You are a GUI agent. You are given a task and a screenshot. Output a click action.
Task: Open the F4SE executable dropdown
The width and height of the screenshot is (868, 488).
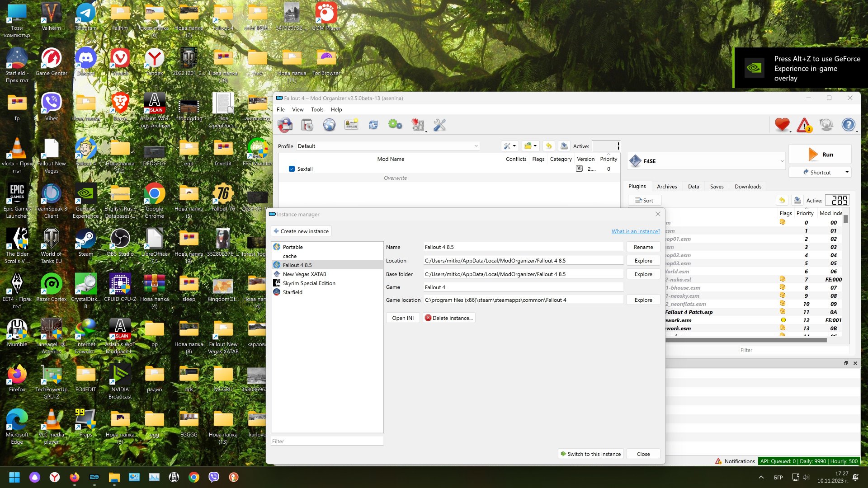(x=782, y=161)
